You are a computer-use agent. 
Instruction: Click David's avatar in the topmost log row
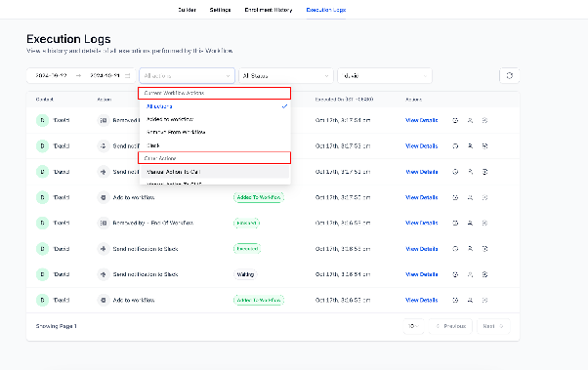42,120
